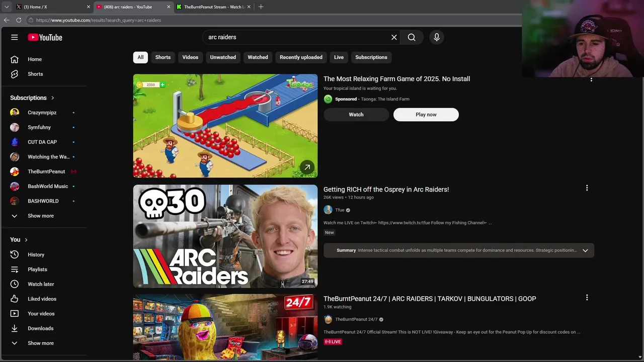The image size is (644, 362).
Task: Click the Tfue channel avatar
Action: tap(328, 210)
